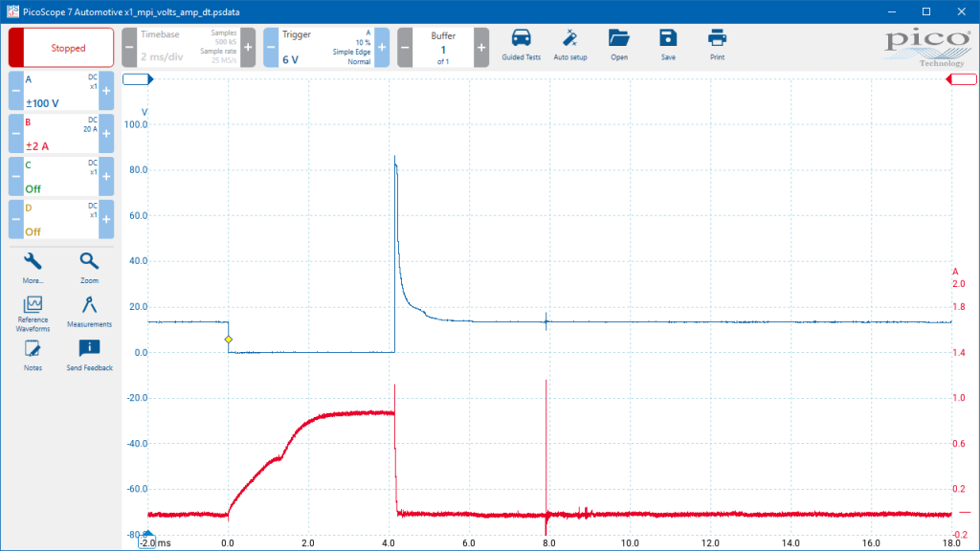980x551 pixels.
Task: Open Channel B ±2 A range options
Action: point(60,134)
